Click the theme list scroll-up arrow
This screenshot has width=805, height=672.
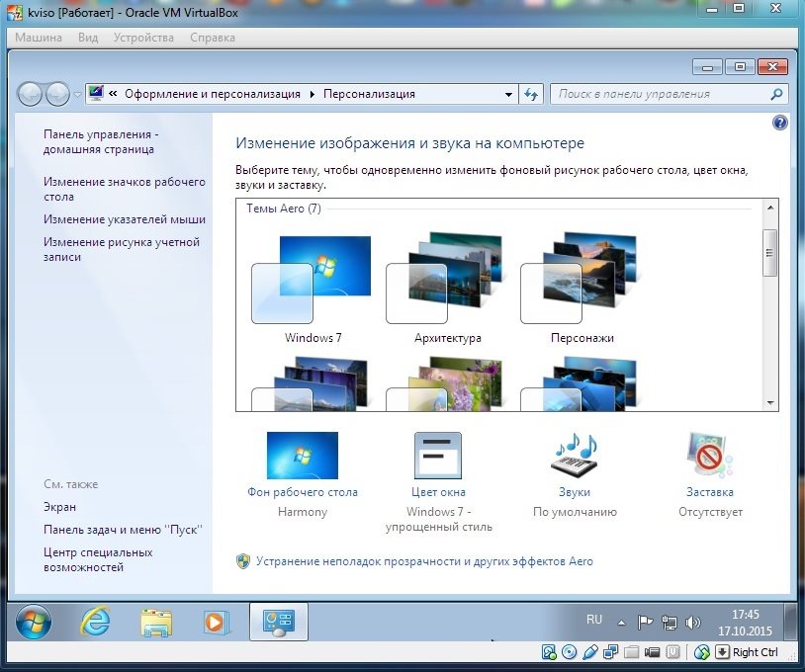(x=770, y=208)
